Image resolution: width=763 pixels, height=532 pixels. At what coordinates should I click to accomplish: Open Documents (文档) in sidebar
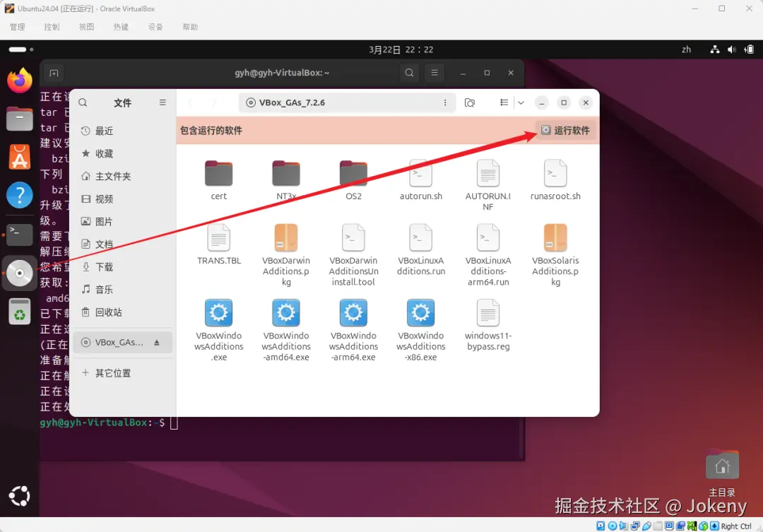coord(123,244)
